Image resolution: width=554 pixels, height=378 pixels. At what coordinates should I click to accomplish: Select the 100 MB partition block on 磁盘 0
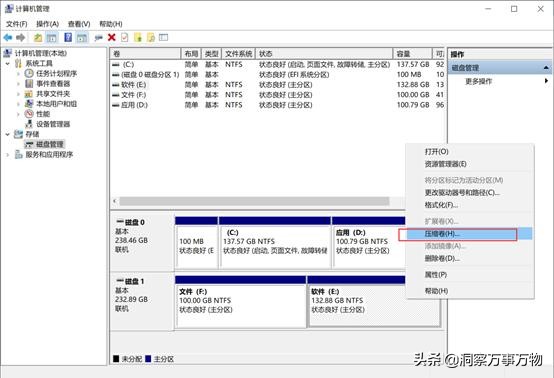click(x=196, y=242)
